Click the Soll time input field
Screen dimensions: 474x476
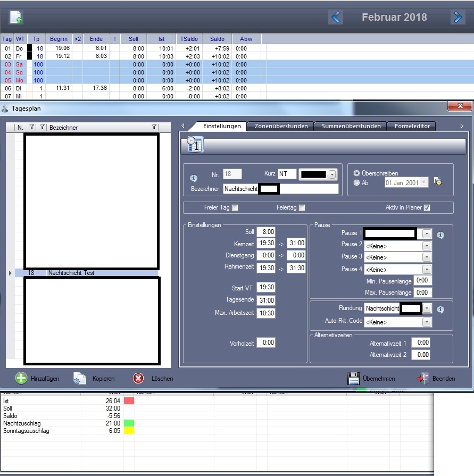[265, 232]
